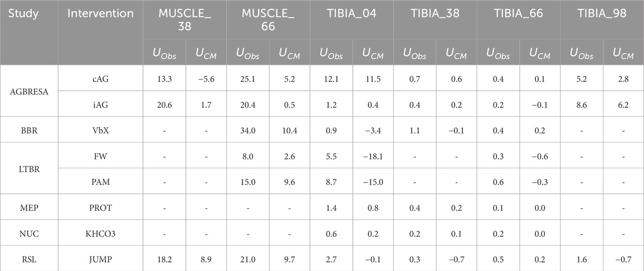
Task: Click the Study column header
Action: tap(24, 14)
